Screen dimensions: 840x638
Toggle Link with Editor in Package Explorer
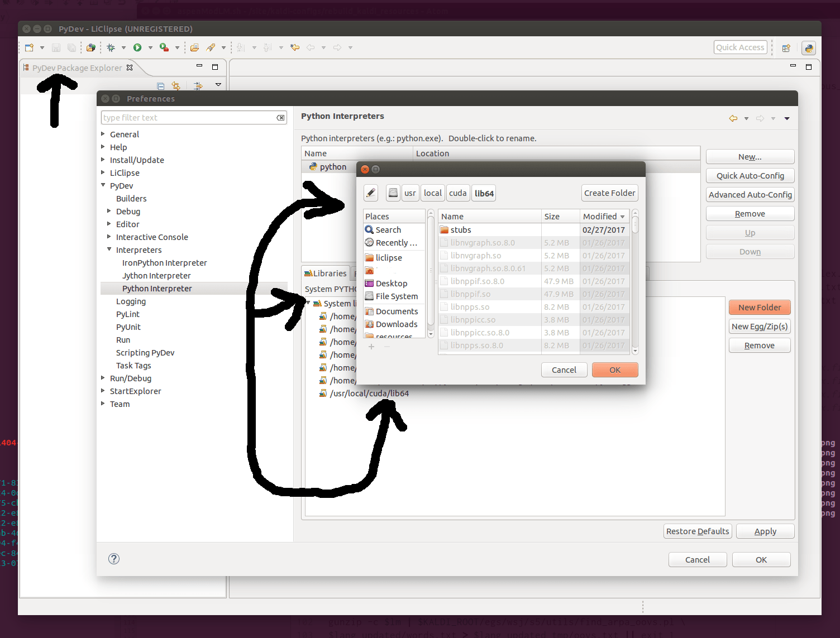click(176, 86)
